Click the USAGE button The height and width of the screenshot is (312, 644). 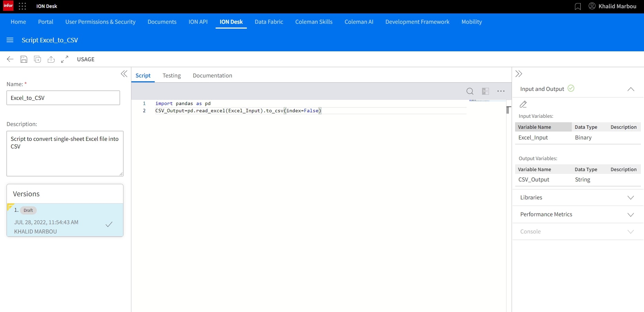pyautogui.click(x=86, y=59)
